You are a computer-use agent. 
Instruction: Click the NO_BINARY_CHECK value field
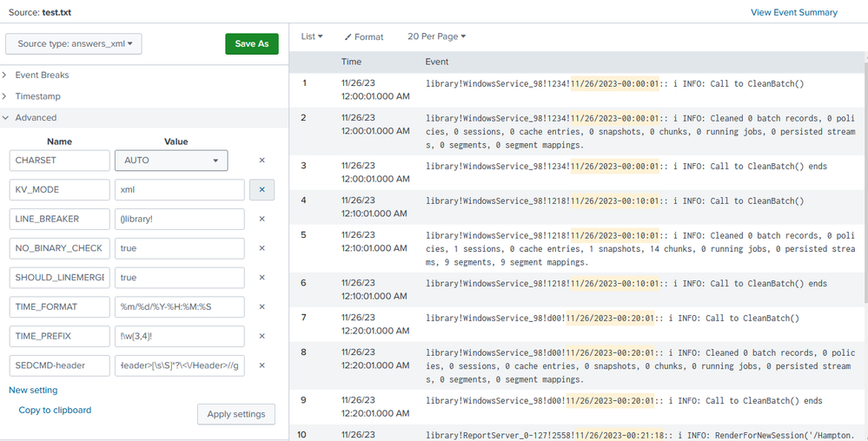tap(179, 248)
